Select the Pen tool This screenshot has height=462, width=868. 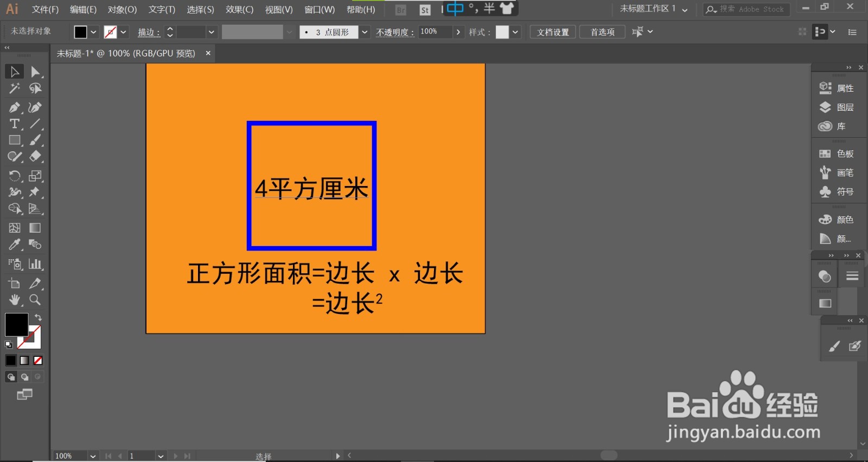click(14, 107)
